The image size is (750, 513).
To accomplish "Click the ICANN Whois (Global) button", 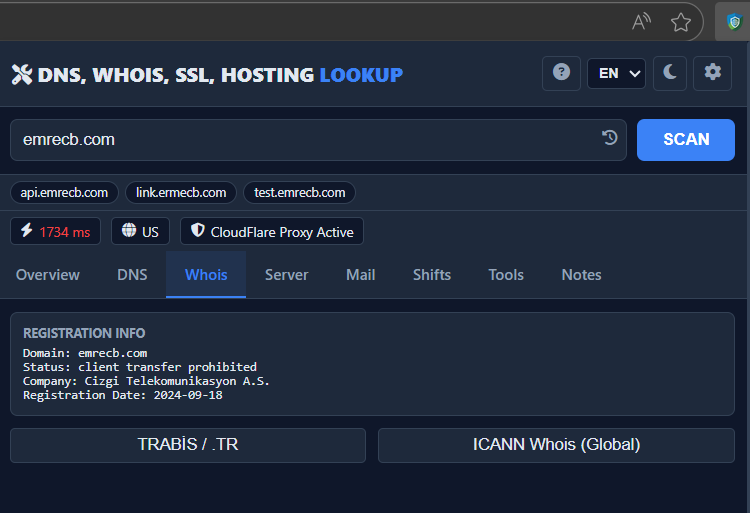I will [556, 445].
